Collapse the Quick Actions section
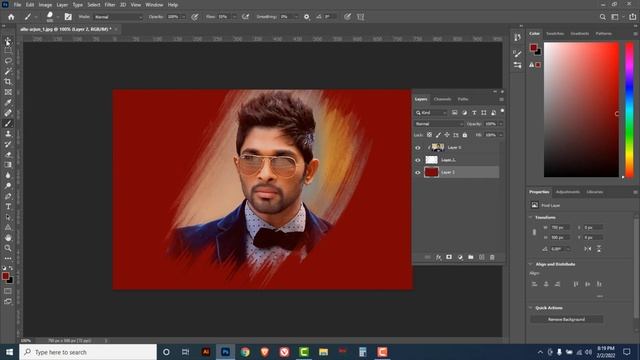This screenshot has width=640, height=360. pos(531,308)
